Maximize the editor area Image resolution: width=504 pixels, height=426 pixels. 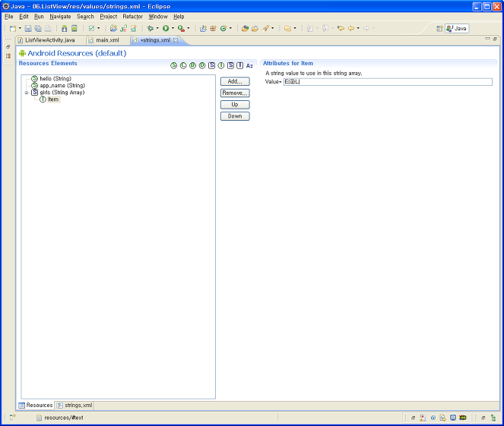click(x=495, y=39)
